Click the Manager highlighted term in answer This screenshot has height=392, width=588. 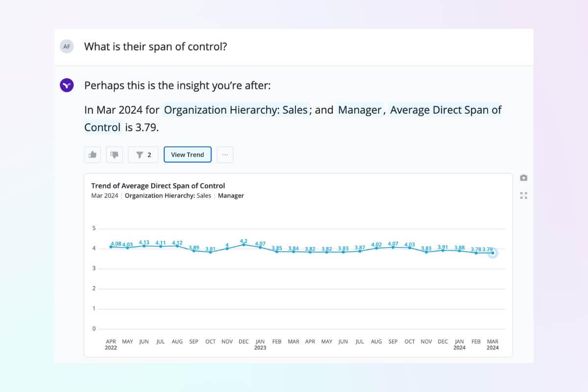(x=359, y=110)
